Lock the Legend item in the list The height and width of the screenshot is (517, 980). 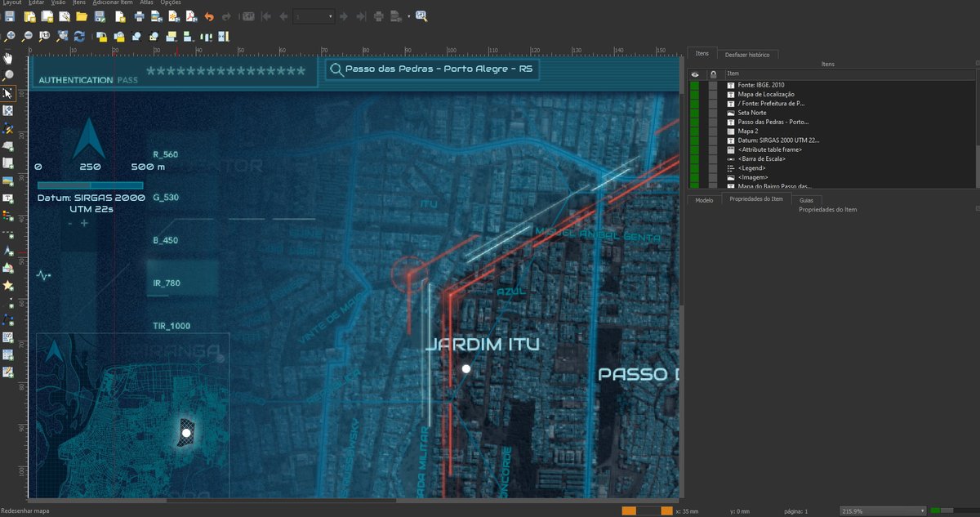point(713,167)
